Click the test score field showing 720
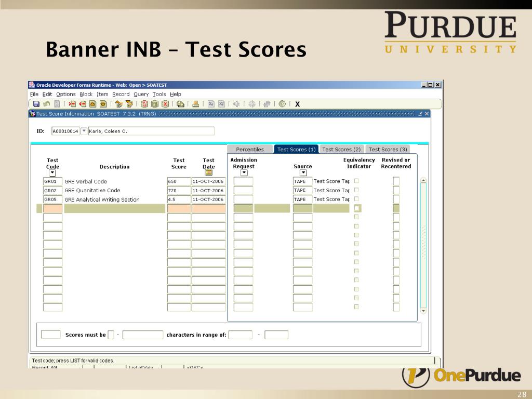The image size is (532, 399). point(179,190)
